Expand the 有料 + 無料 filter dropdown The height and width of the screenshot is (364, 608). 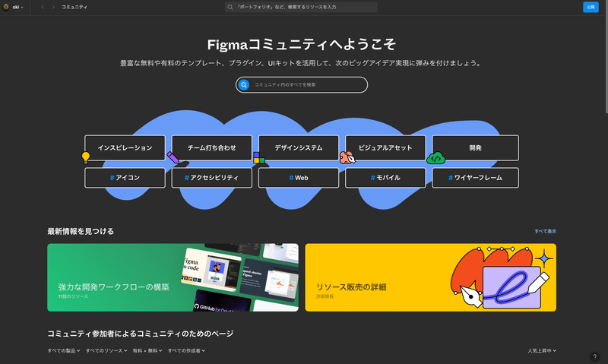pyautogui.click(x=147, y=351)
